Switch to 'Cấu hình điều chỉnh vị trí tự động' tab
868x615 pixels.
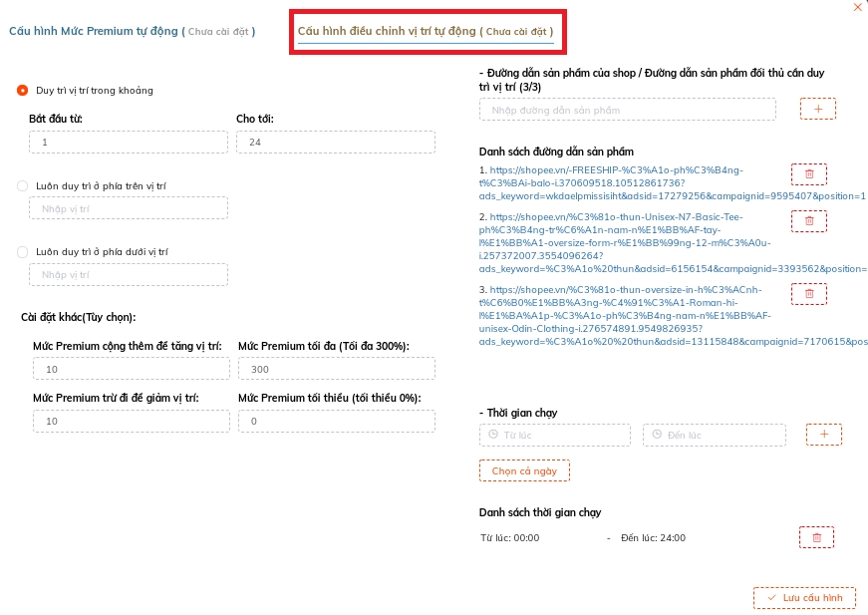coord(426,31)
